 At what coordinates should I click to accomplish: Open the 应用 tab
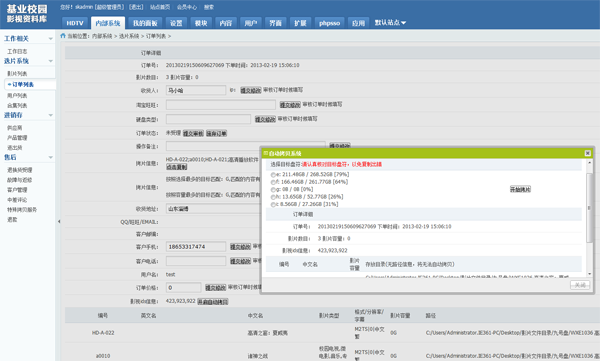pos(359,23)
